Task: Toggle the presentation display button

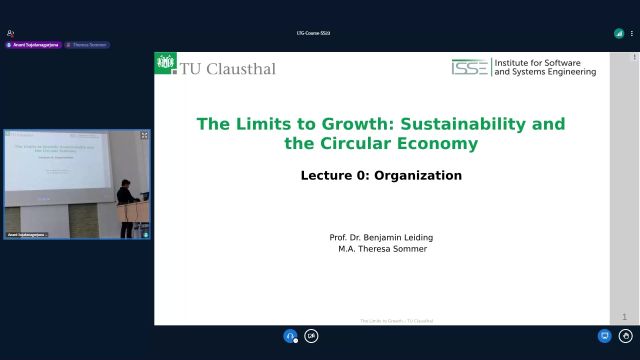Action: 604,336
